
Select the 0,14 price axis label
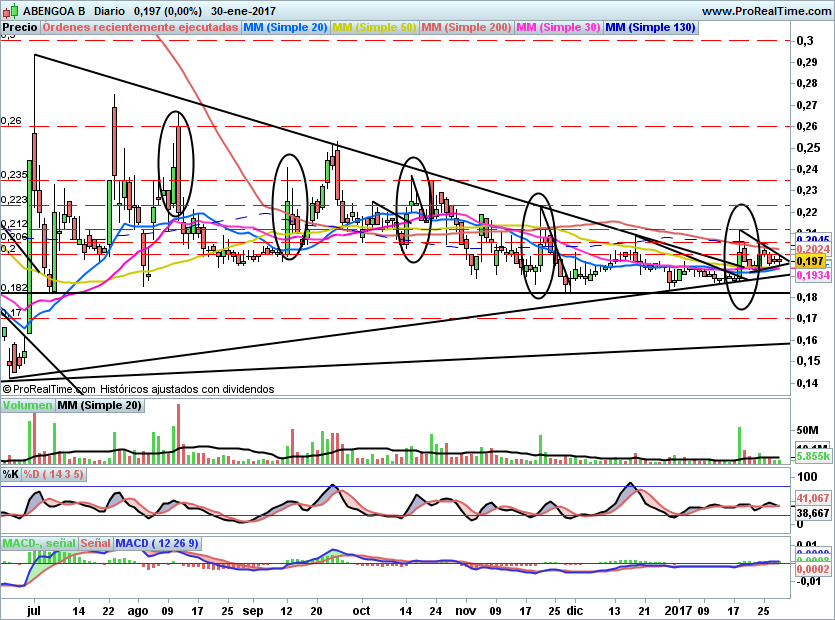click(x=807, y=382)
